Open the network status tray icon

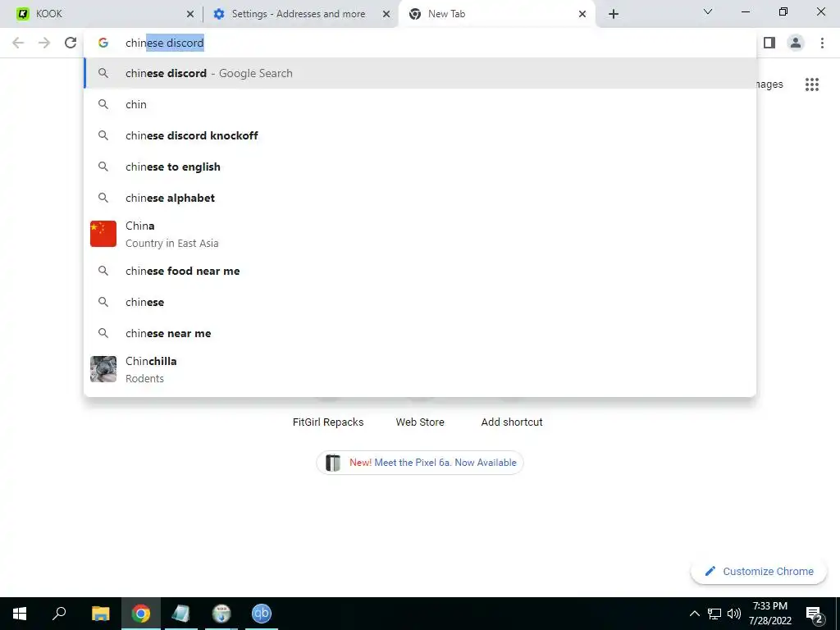click(x=714, y=614)
